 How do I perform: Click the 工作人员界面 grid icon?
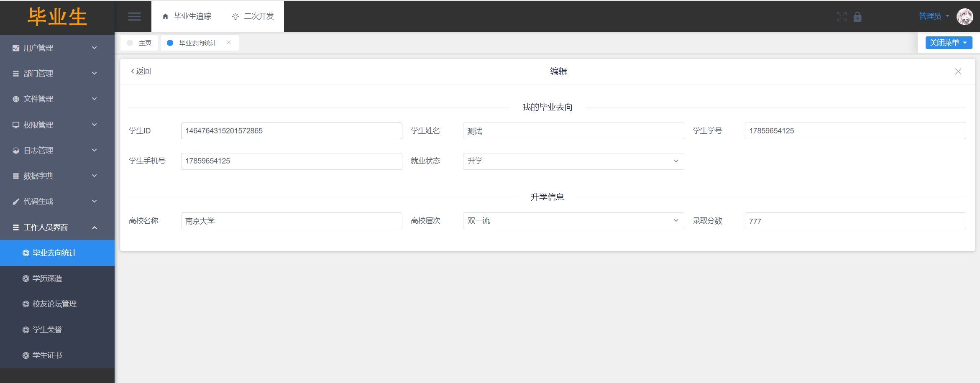click(16, 227)
